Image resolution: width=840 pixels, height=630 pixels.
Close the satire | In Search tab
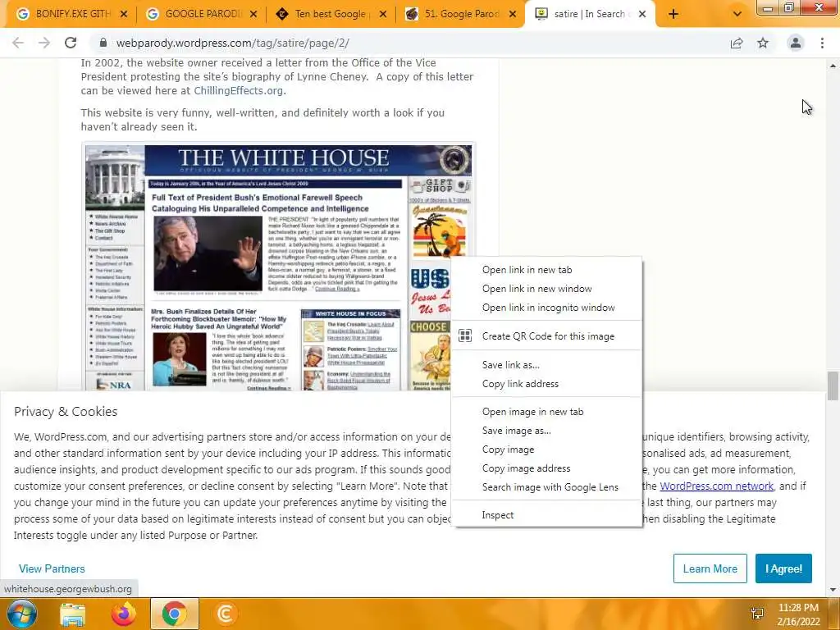click(x=642, y=15)
